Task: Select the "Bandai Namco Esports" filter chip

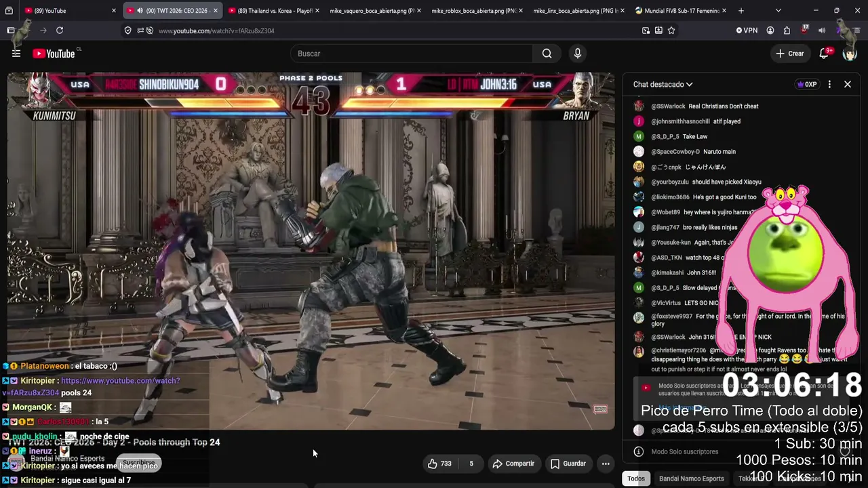Action: point(692,479)
